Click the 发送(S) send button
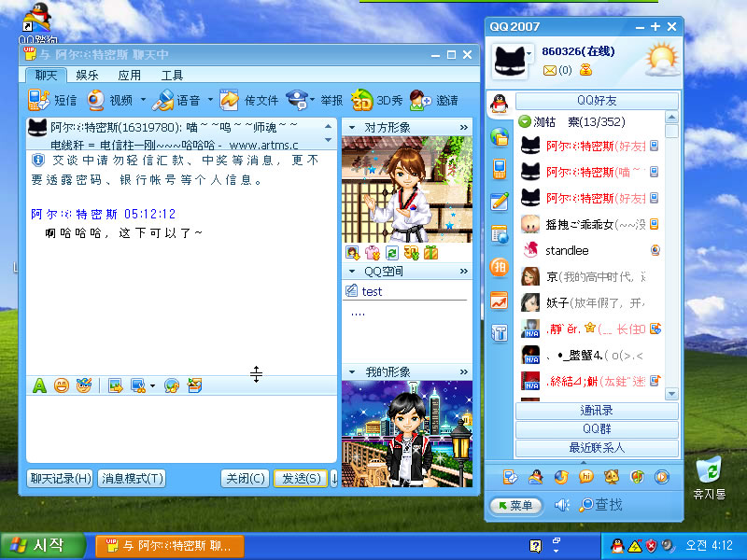Viewport: 747px width, 560px height. point(301,478)
